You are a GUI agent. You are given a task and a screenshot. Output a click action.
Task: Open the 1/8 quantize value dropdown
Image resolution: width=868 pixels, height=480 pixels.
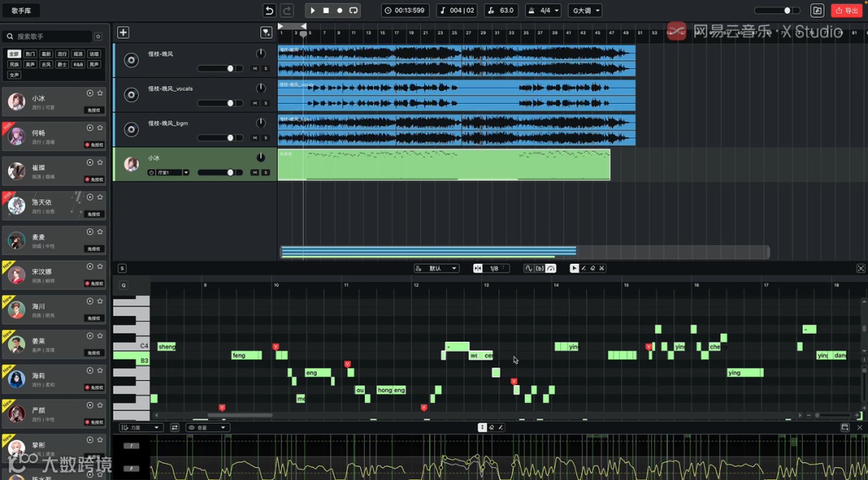(496, 269)
